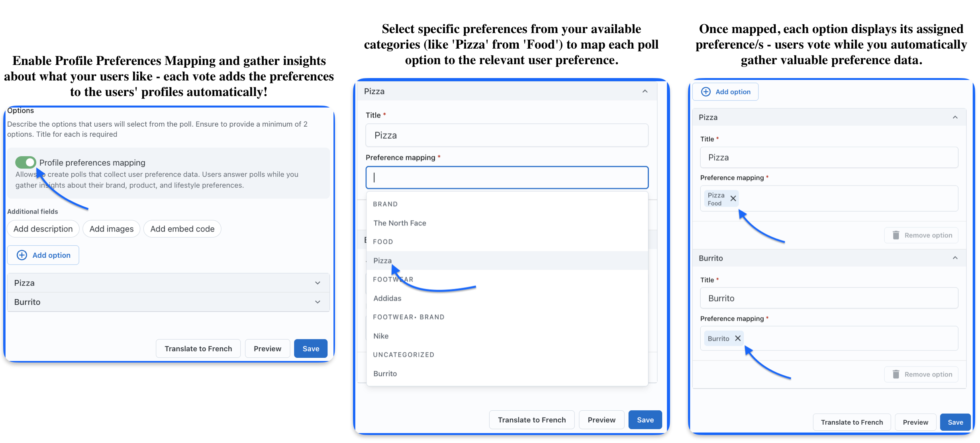This screenshot has width=980, height=443.
Task: Click the trash icon for Burrito option
Action: click(896, 374)
